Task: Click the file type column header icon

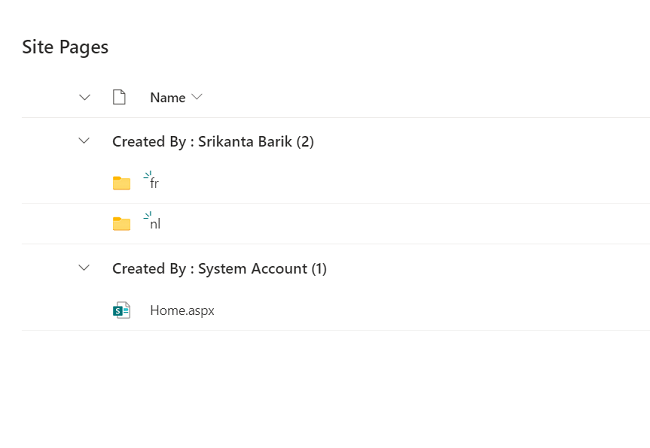Action: point(119,97)
